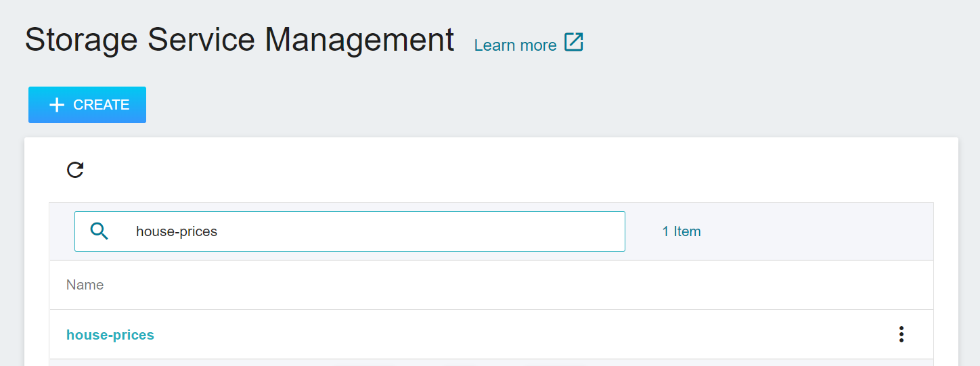
Task: Click the CREATE label text
Action: tap(102, 105)
